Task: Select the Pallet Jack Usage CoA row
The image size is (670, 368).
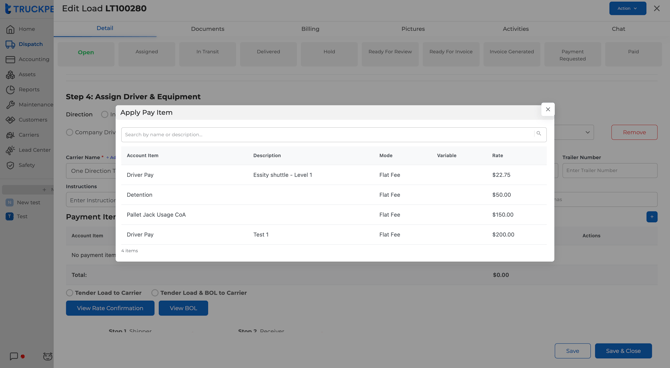Action: pyautogui.click(x=334, y=215)
